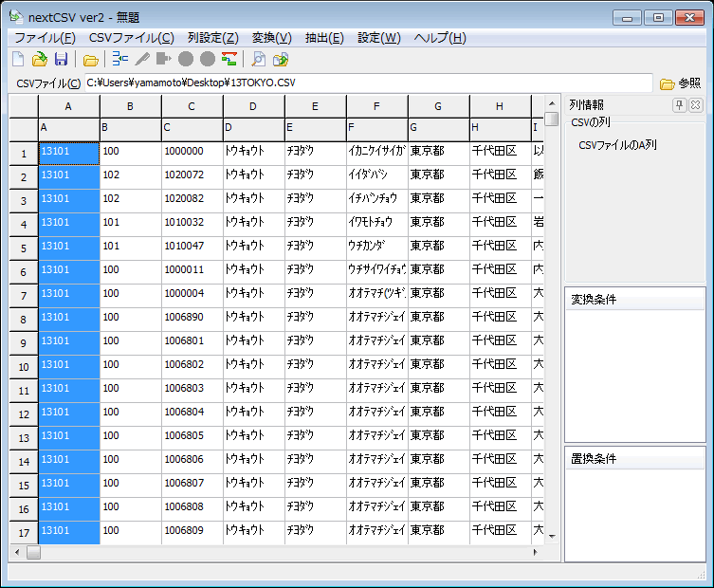Click the magnifier preview document icon
714x588 pixels.
pos(259,60)
